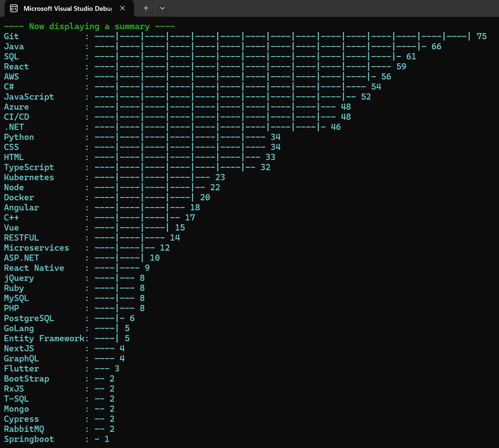The image size is (499, 448).
Task: Click the 'Python' row label
Action: point(19,137)
